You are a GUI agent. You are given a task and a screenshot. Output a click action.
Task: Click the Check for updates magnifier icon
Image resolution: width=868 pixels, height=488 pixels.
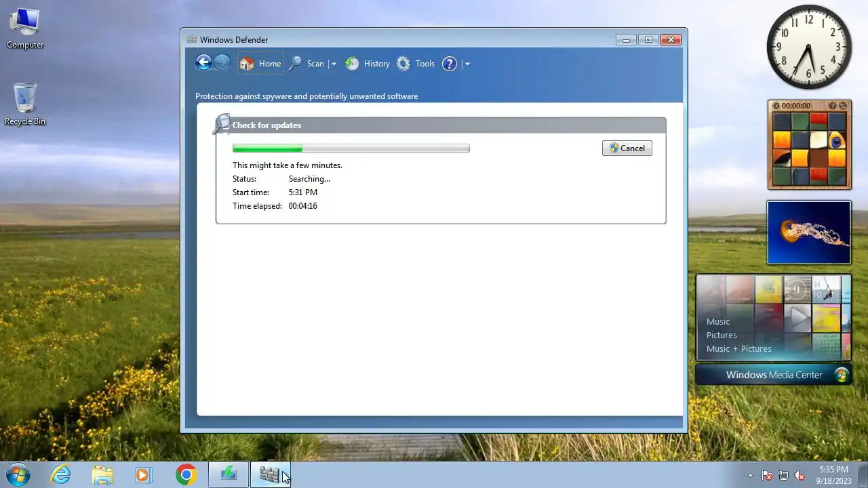tap(222, 124)
